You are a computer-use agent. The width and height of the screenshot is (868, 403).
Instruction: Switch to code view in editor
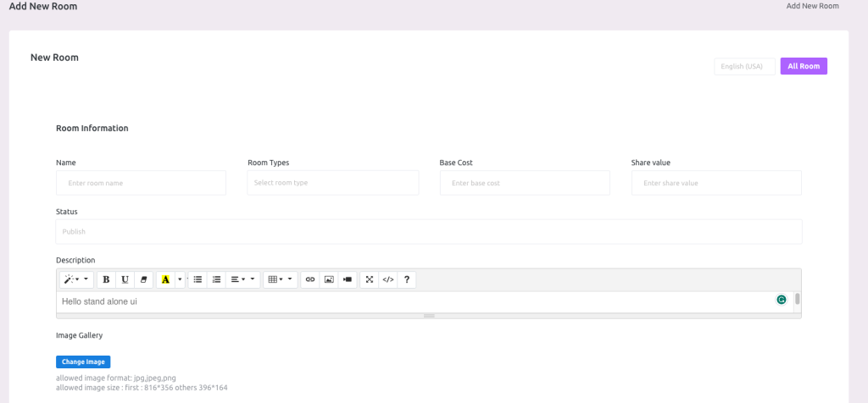point(388,279)
